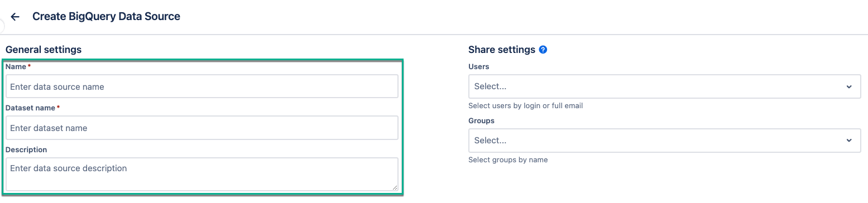Expand Groups list via chevron arrow
Screen dimensions: 868x203
coord(849,141)
